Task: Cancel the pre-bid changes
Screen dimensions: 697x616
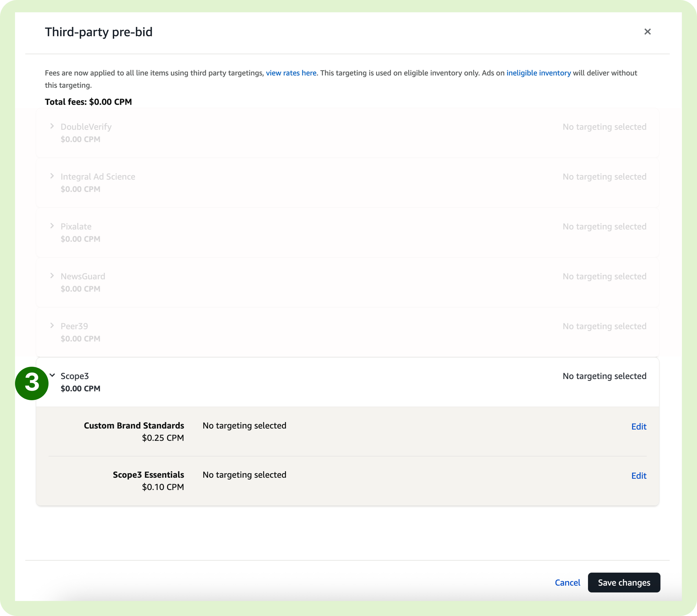Action: pos(567,583)
